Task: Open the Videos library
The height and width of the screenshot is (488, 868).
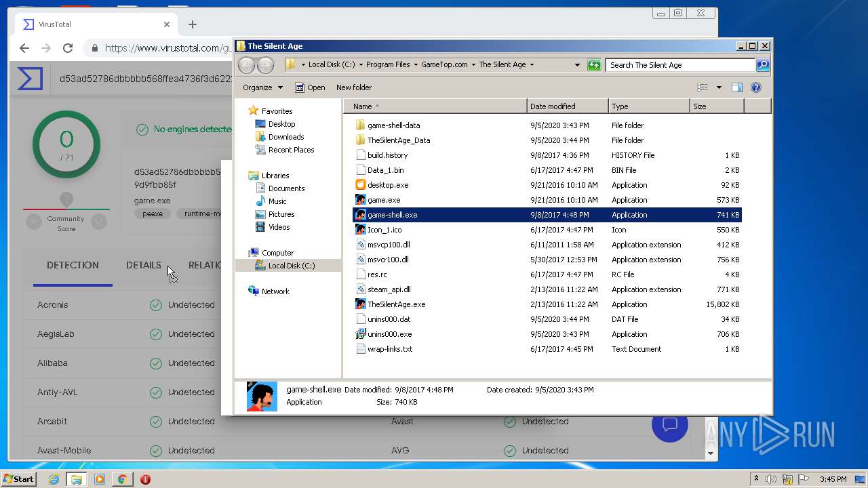Action: 279,227
